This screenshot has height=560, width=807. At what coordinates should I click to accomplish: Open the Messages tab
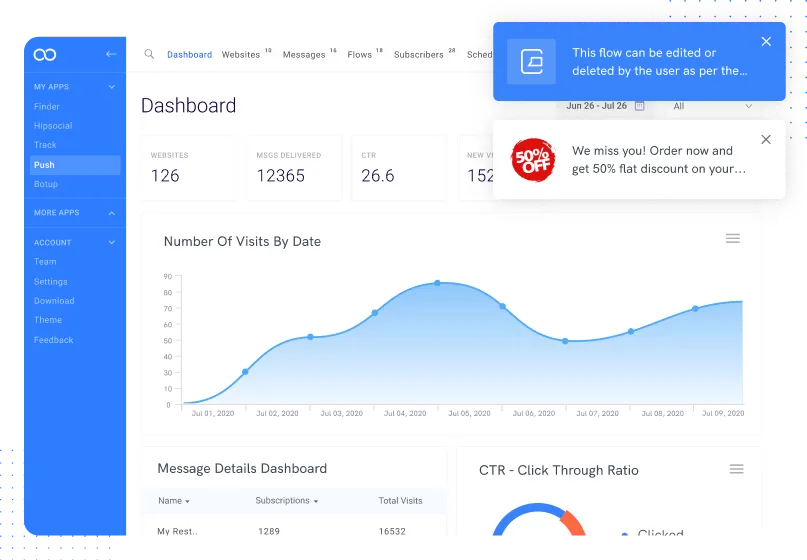(x=304, y=55)
